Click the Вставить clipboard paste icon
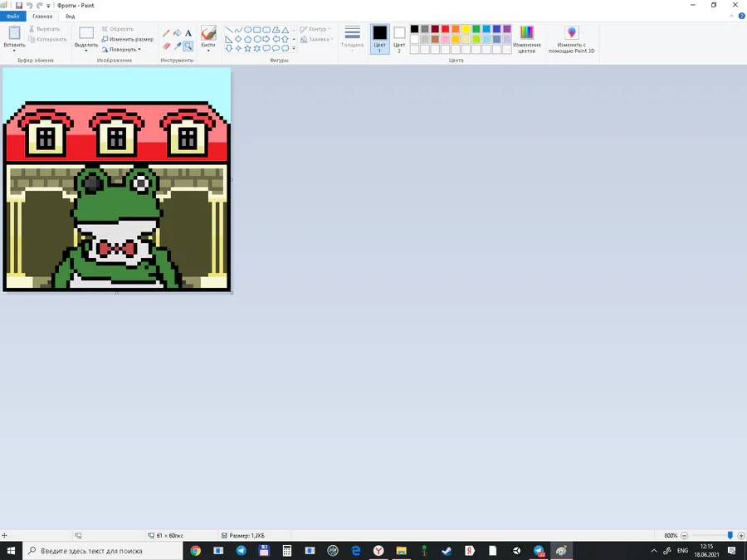 [14, 33]
